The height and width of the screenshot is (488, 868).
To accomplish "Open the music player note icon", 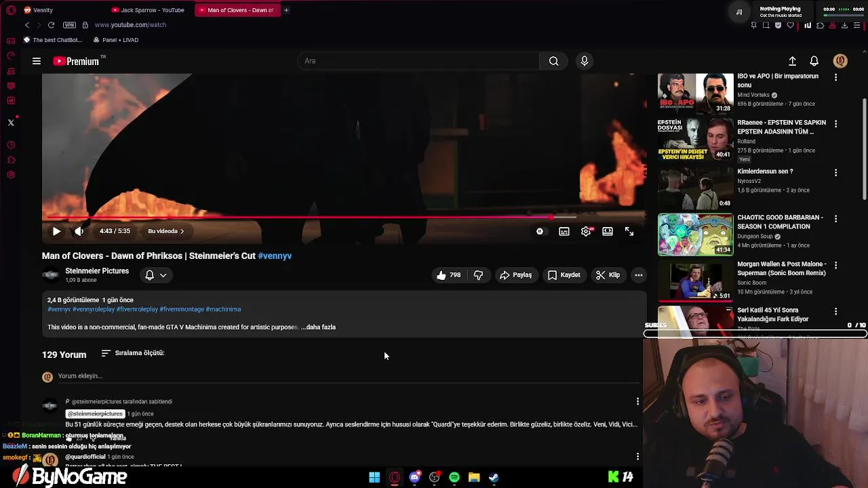I will 739,12.
